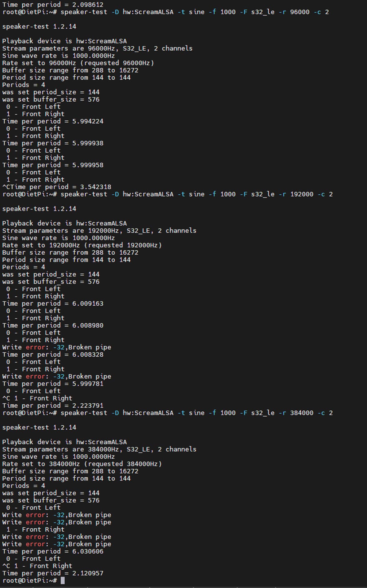Screen dimensions: 367x588
Task: Click the 'Time per period = 5.999938' line
Action: pos(53,143)
